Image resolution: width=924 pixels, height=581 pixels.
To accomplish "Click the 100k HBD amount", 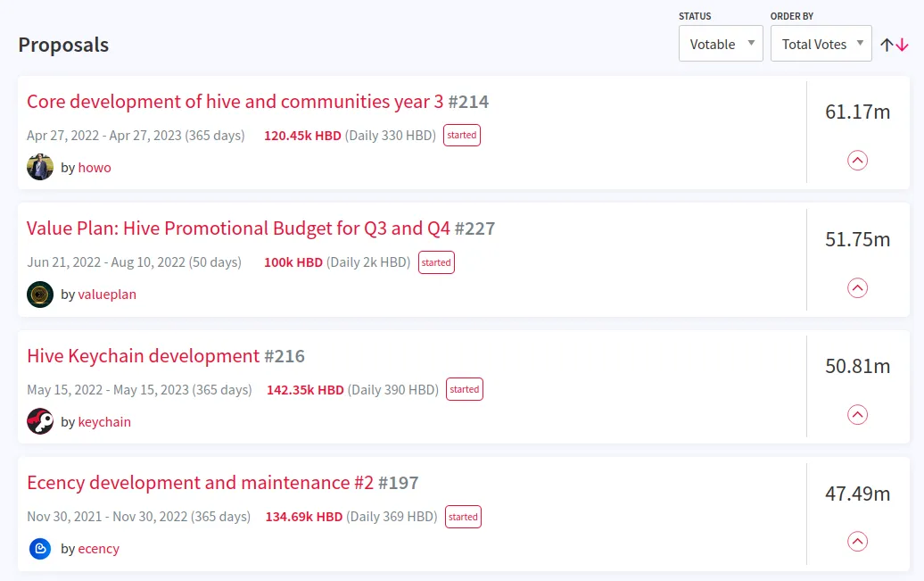I will pos(293,262).
